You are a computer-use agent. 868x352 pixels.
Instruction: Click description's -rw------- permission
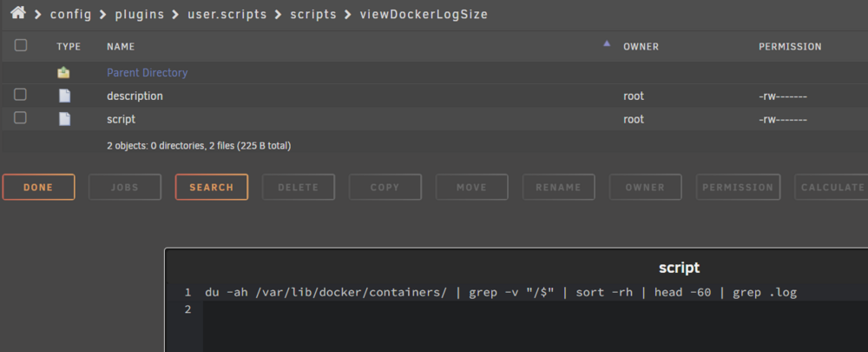783,96
